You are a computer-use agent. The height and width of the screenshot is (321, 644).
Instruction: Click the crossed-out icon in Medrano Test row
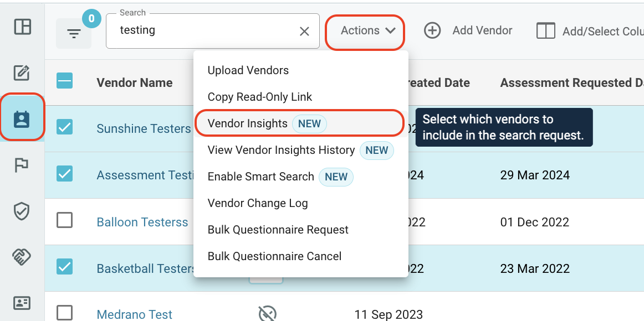[267, 314]
